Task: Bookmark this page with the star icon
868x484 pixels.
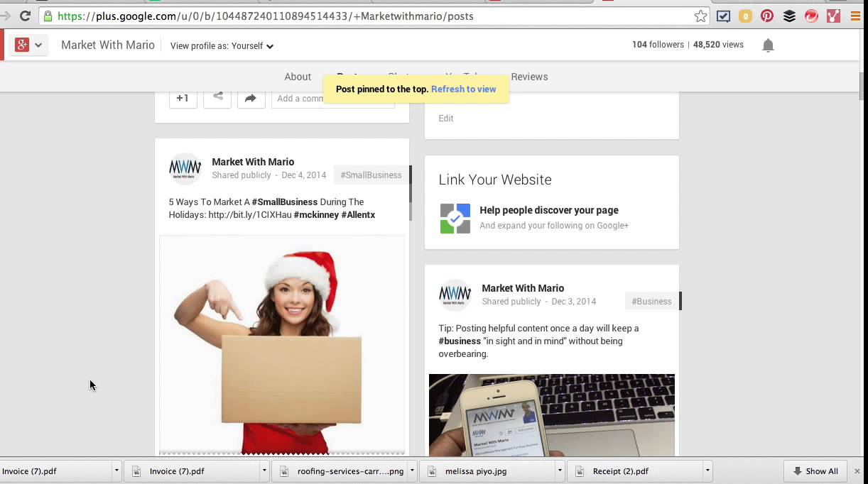Action: [700, 16]
